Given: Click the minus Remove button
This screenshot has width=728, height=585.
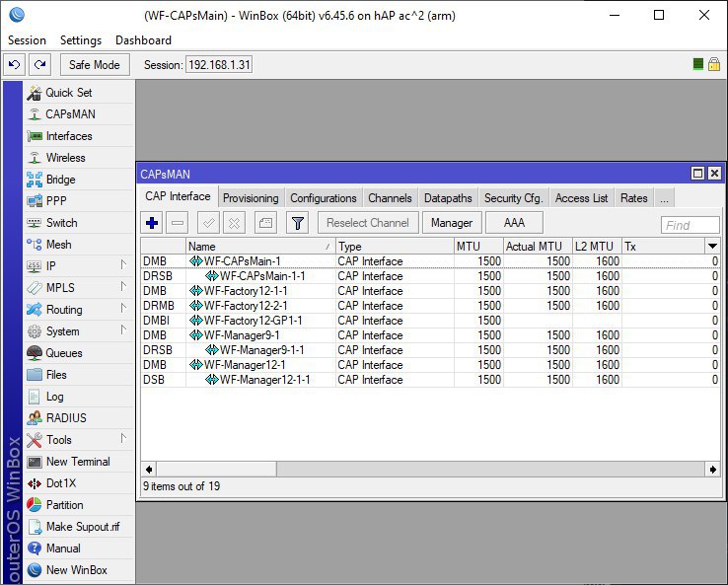Looking at the screenshot, I should click(x=178, y=223).
